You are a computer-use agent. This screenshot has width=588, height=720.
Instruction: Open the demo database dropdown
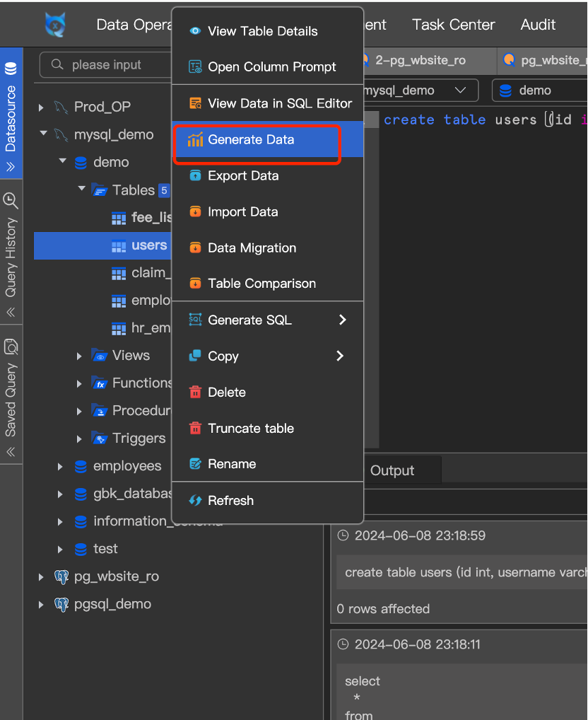540,91
